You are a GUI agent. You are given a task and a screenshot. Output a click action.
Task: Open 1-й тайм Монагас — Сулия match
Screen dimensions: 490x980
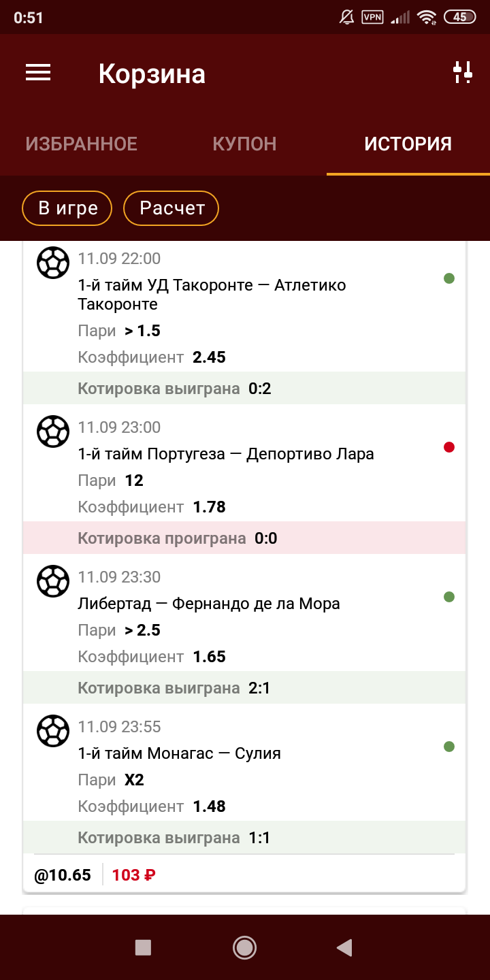[180, 753]
